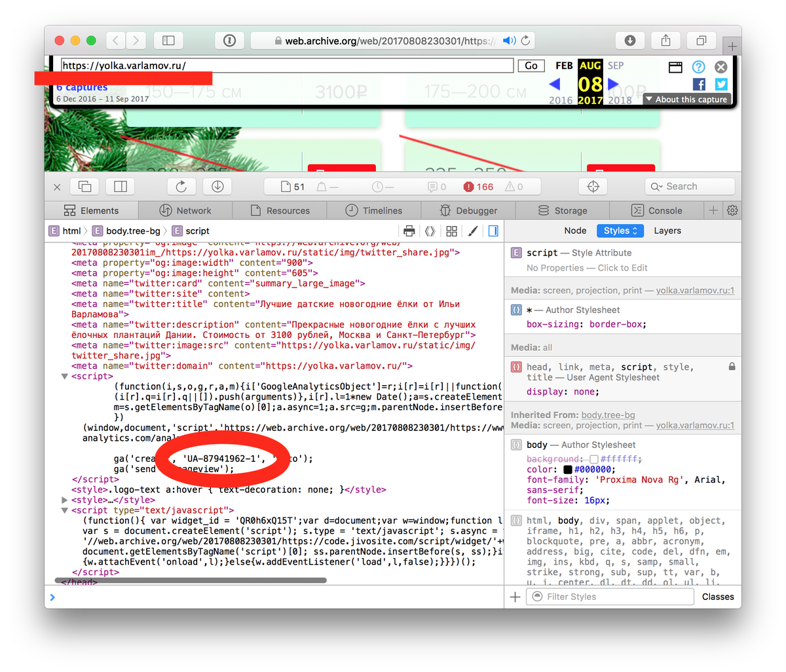
Task: Switch to the Elements tab
Action: click(92, 210)
